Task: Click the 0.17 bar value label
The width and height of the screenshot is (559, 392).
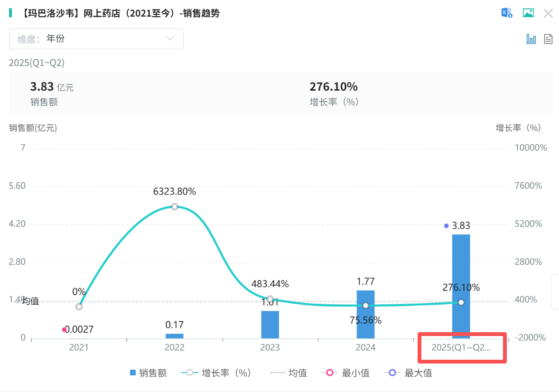Action: [x=174, y=325]
